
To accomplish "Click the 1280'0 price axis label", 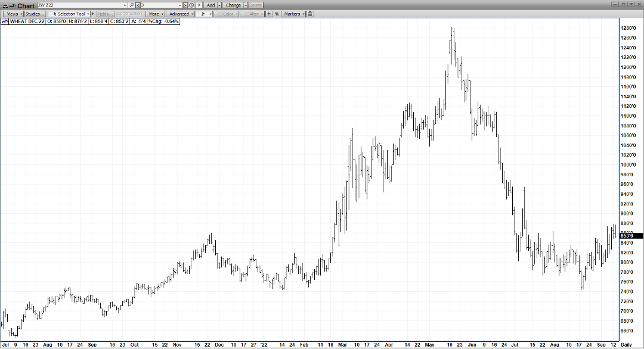I will tap(628, 29).
